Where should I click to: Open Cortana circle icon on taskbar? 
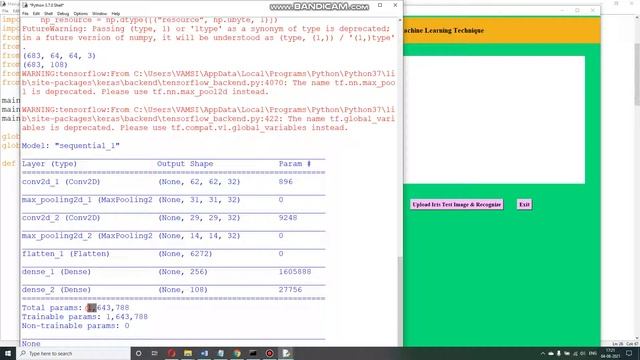click(138, 353)
